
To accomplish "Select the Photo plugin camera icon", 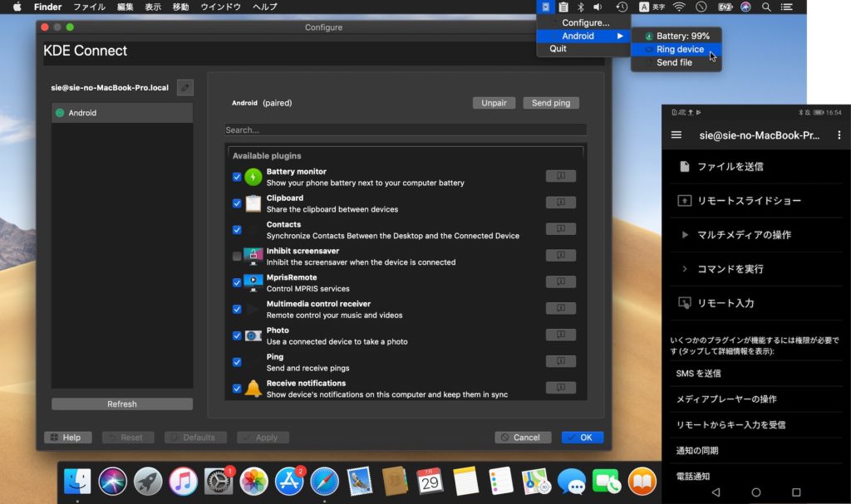I will coord(252,335).
